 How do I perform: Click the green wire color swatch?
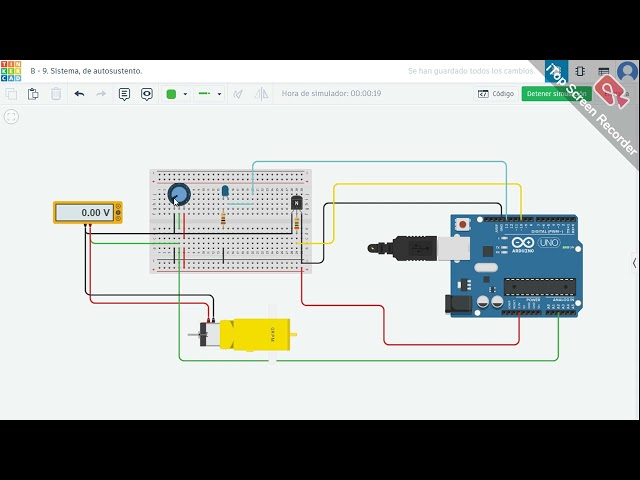[171, 94]
